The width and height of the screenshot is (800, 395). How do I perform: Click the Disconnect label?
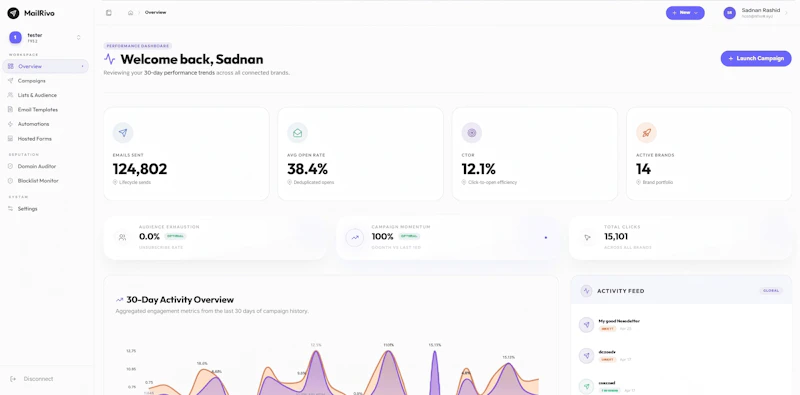click(x=38, y=379)
